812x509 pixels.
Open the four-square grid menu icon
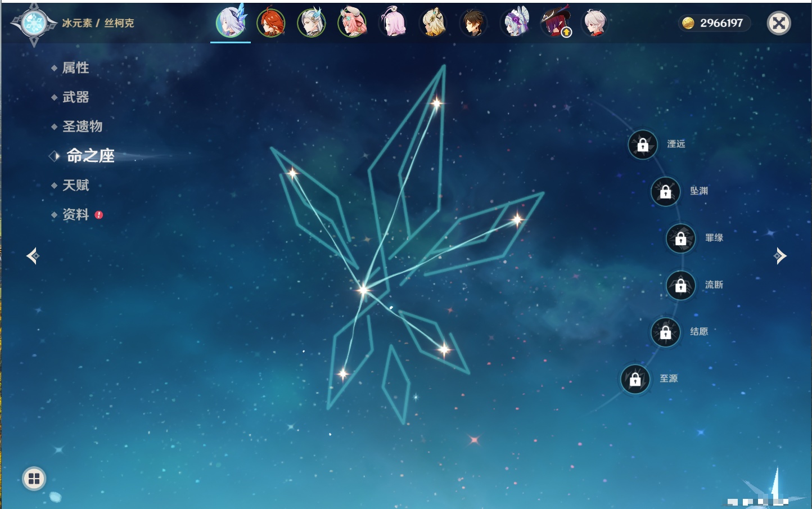click(34, 479)
